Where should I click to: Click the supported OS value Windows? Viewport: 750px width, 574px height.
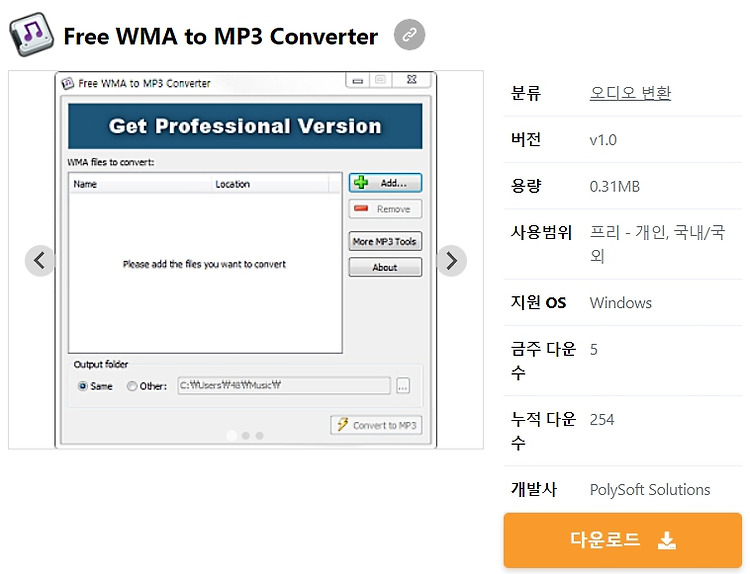(x=620, y=303)
